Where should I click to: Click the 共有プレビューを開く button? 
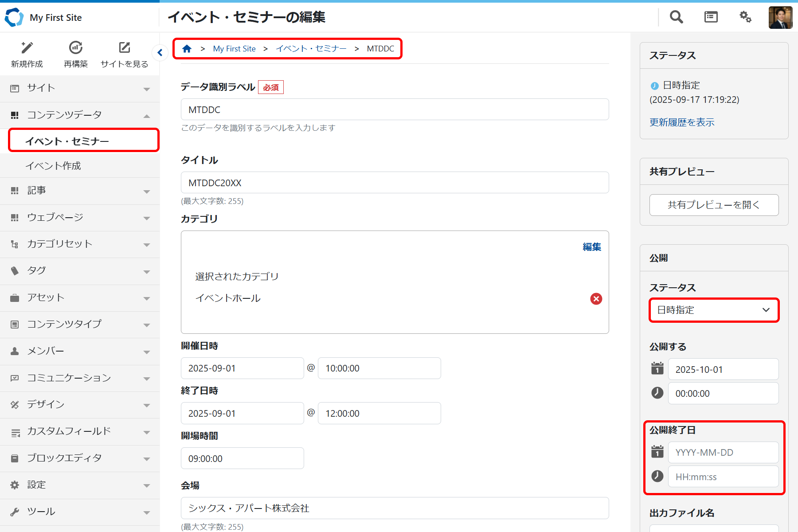tap(714, 205)
